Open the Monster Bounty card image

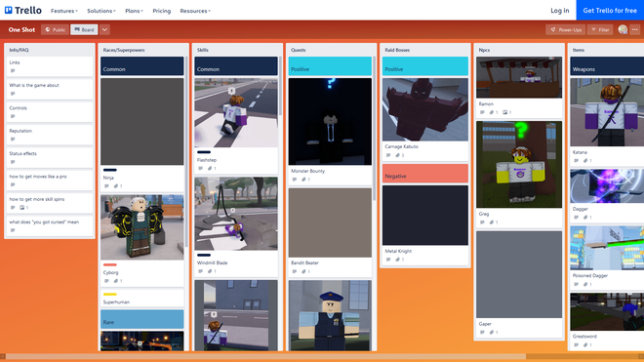(330, 121)
